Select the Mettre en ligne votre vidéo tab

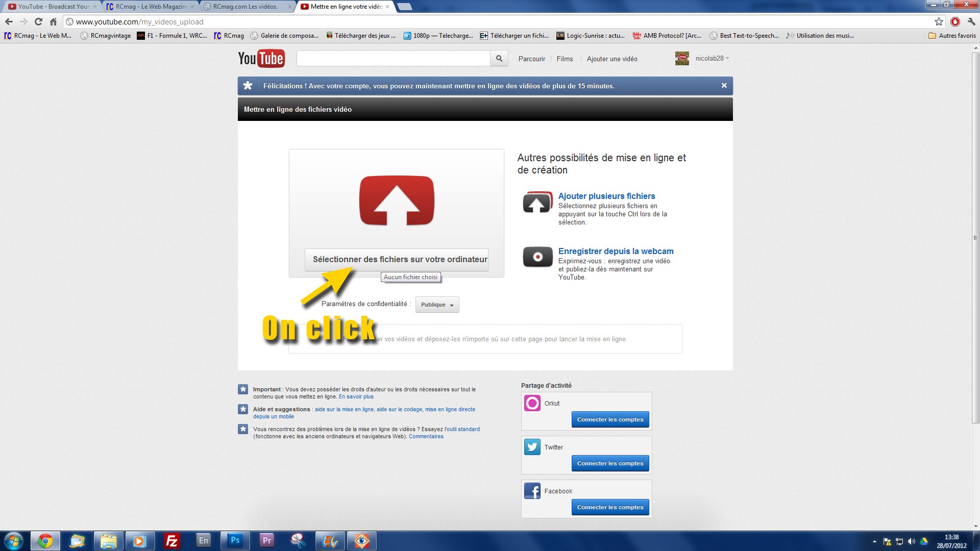pyautogui.click(x=345, y=7)
